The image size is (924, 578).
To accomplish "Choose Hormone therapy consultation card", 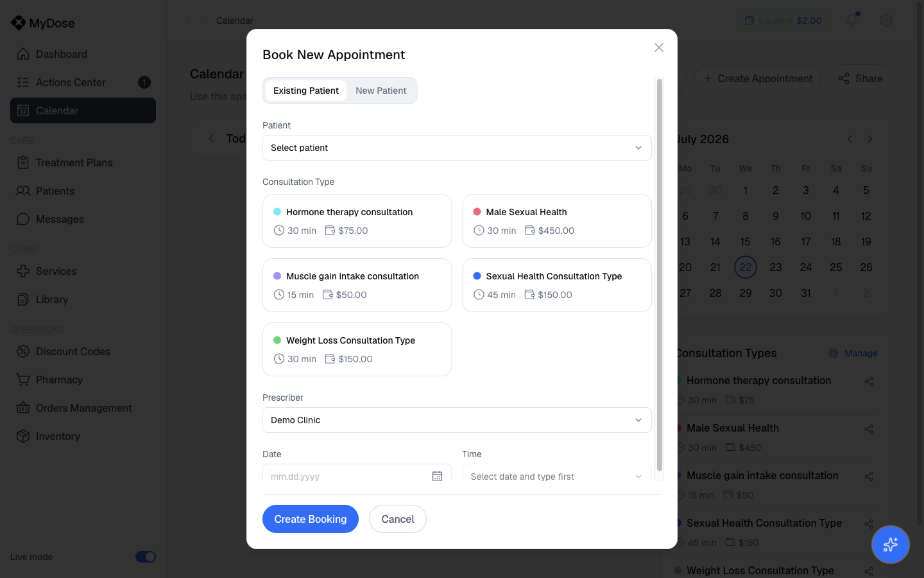I will (357, 221).
